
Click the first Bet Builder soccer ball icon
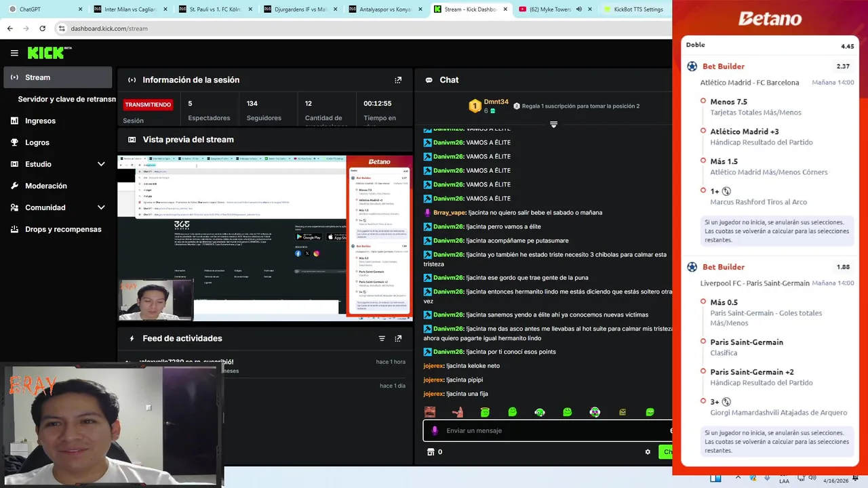click(x=692, y=66)
